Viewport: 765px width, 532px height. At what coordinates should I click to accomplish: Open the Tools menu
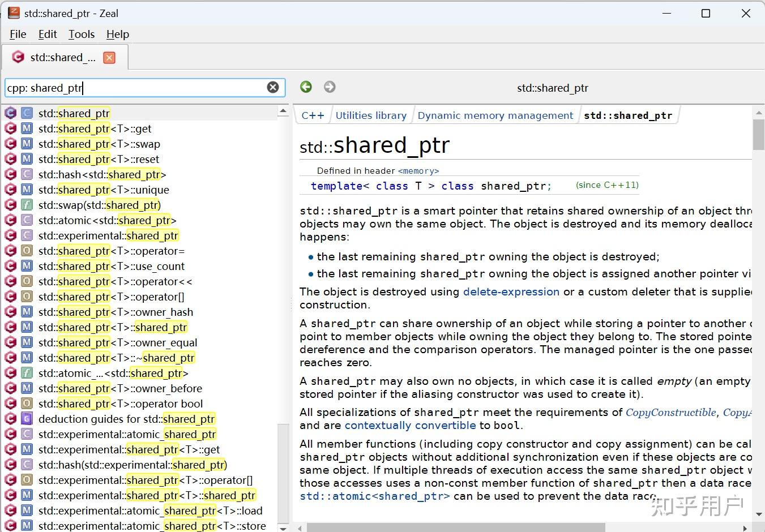pos(81,34)
